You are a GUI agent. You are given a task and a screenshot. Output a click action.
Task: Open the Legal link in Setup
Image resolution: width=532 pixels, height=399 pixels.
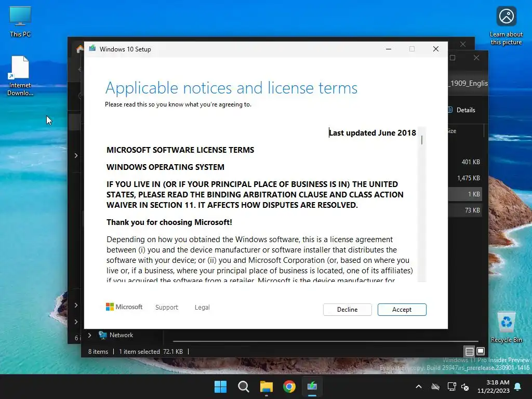(202, 307)
